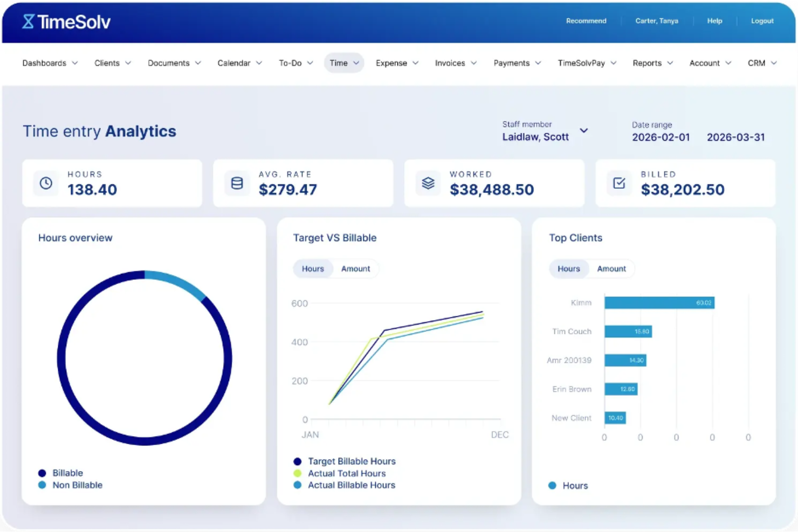Open the Help page
Screen dimensions: 798x532
click(x=714, y=21)
